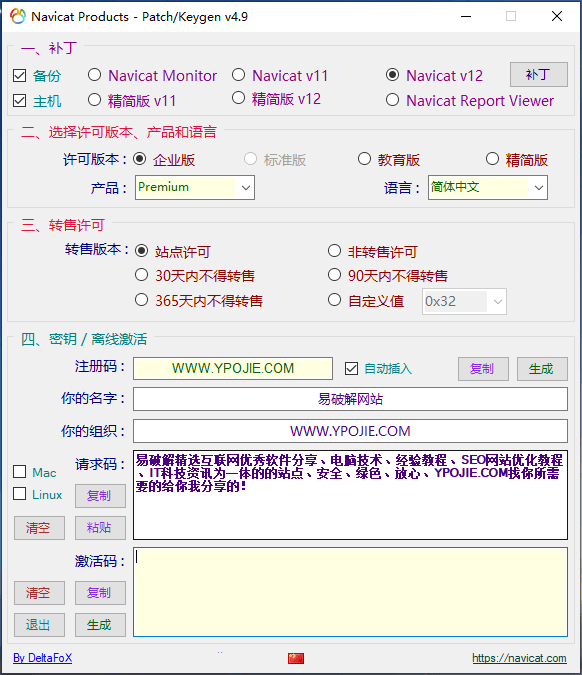Select 90天内不得转售 option
The height and width of the screenshot is (675, 582).
coord(334,275)
